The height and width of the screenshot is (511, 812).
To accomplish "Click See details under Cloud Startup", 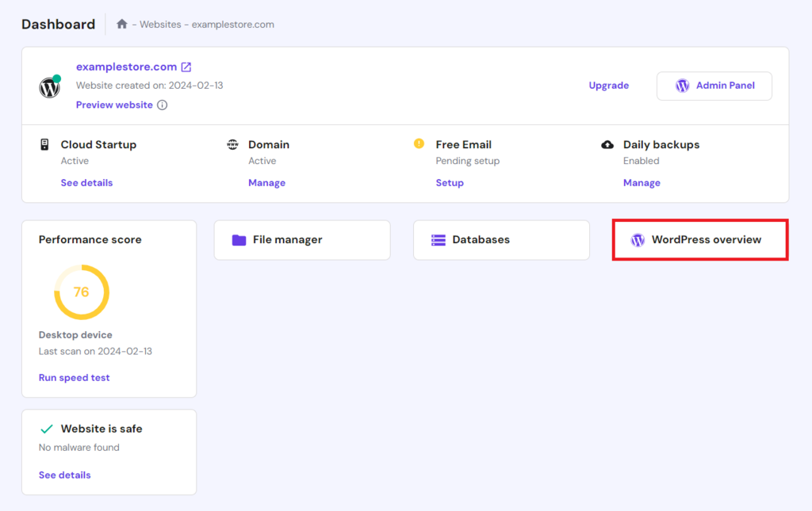I will click(86, 183).
